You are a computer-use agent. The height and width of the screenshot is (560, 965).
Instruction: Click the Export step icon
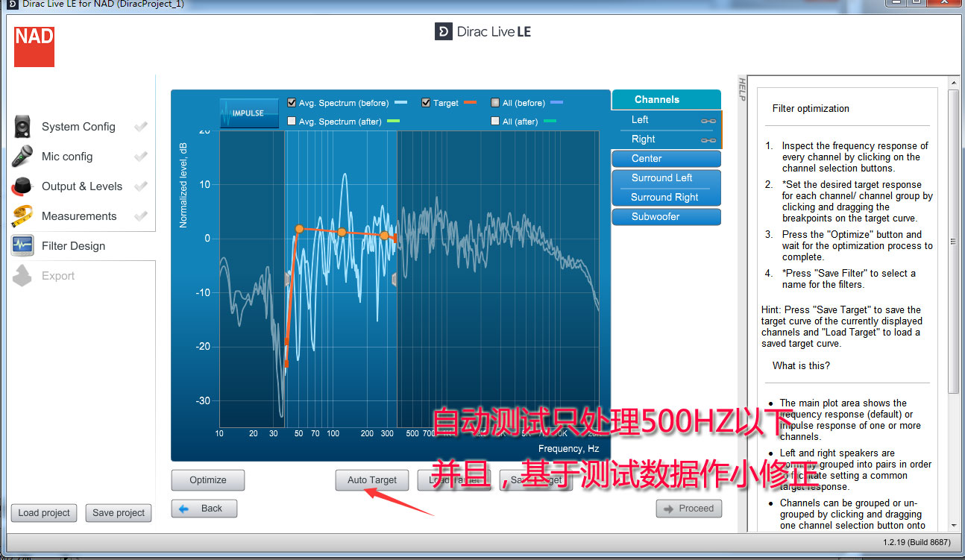pyautogui.click(x=22, y=275)
